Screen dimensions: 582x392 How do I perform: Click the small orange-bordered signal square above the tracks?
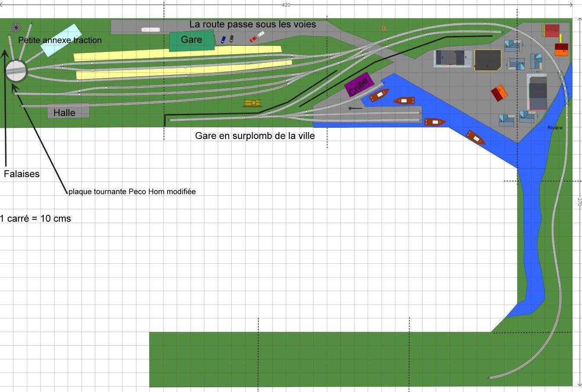click(x=383, y=27)
